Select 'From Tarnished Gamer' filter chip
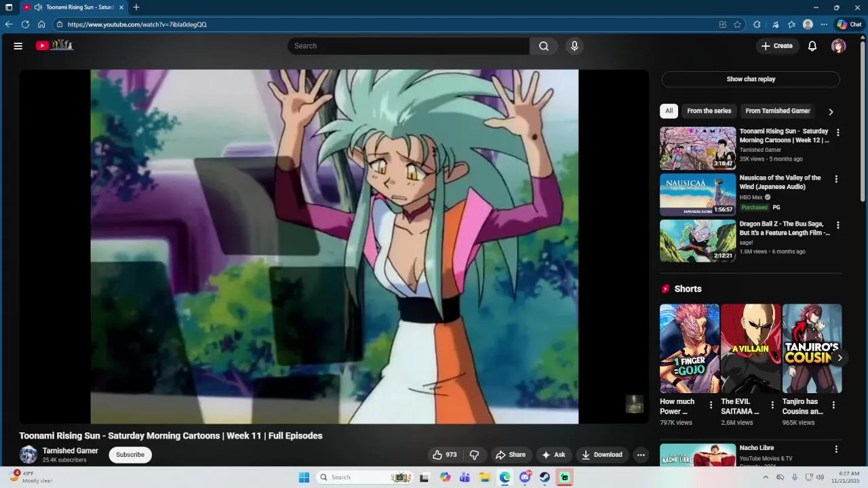Image resolution: width=868 pixels, height=488 pixels. point(778,111)
